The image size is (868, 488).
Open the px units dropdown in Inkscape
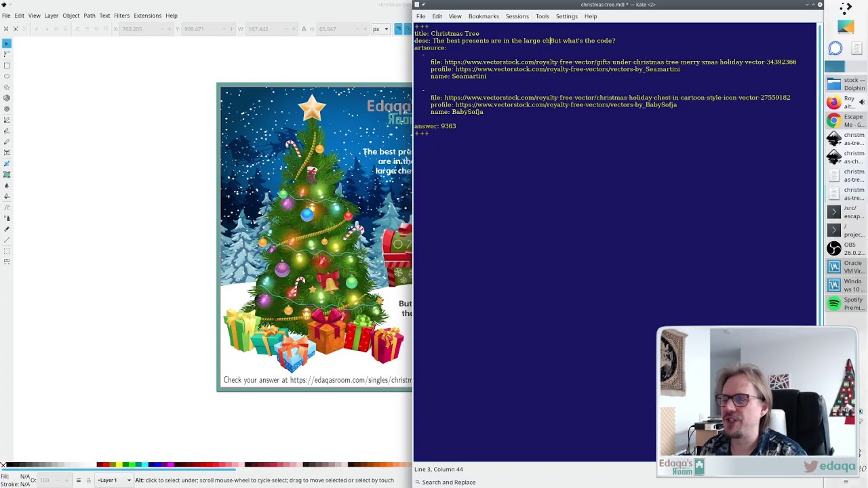point(380,29)
